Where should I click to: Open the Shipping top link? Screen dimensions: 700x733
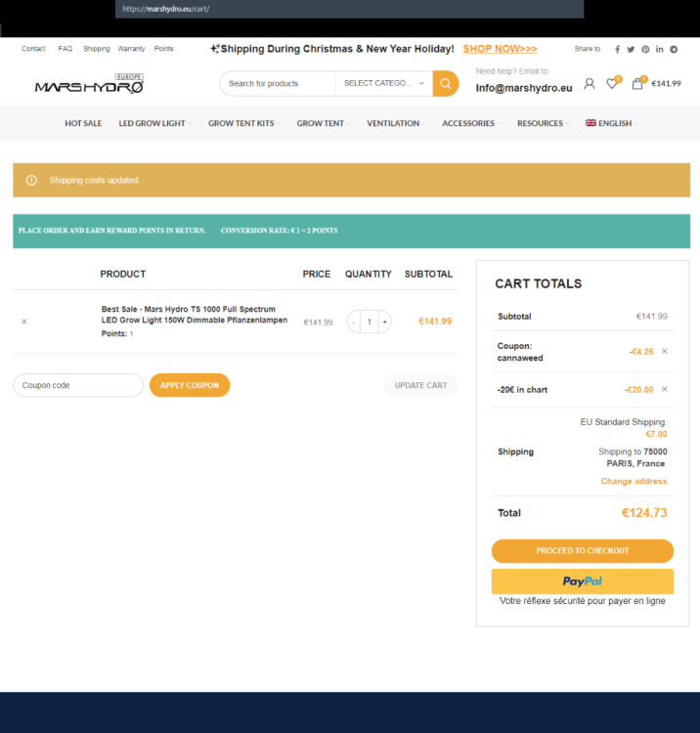(97, 49)
